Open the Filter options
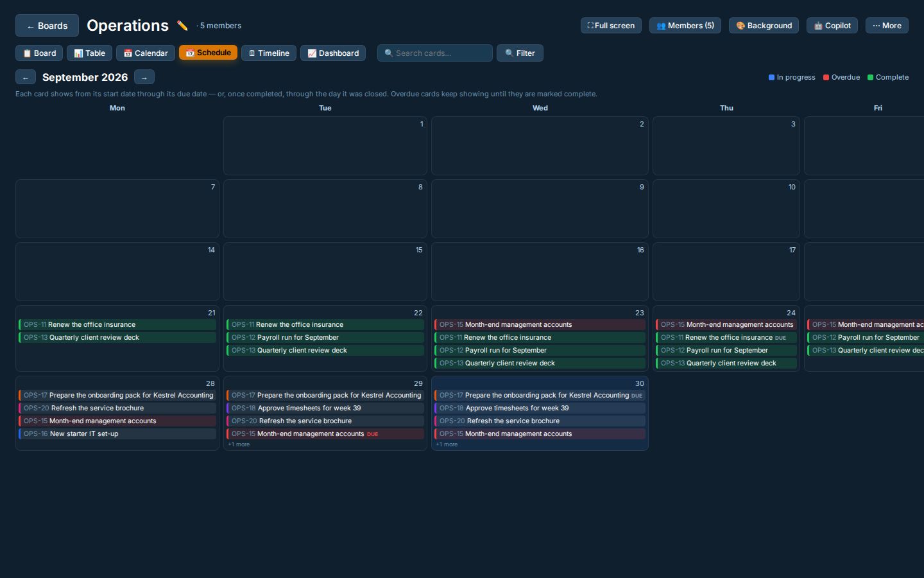 coord(520,53)
